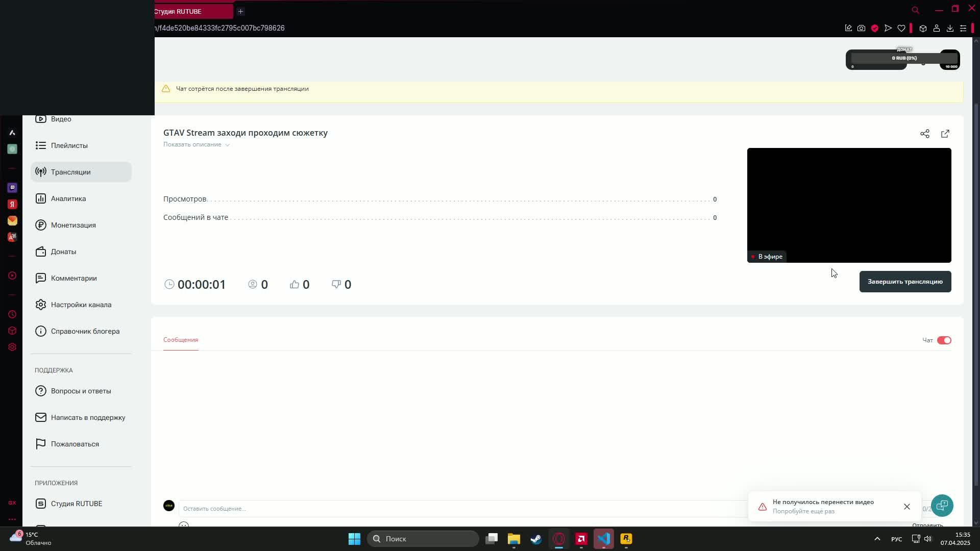Open Steam from the taskbar
The image size is (980, 551).
tap(536, 539)
